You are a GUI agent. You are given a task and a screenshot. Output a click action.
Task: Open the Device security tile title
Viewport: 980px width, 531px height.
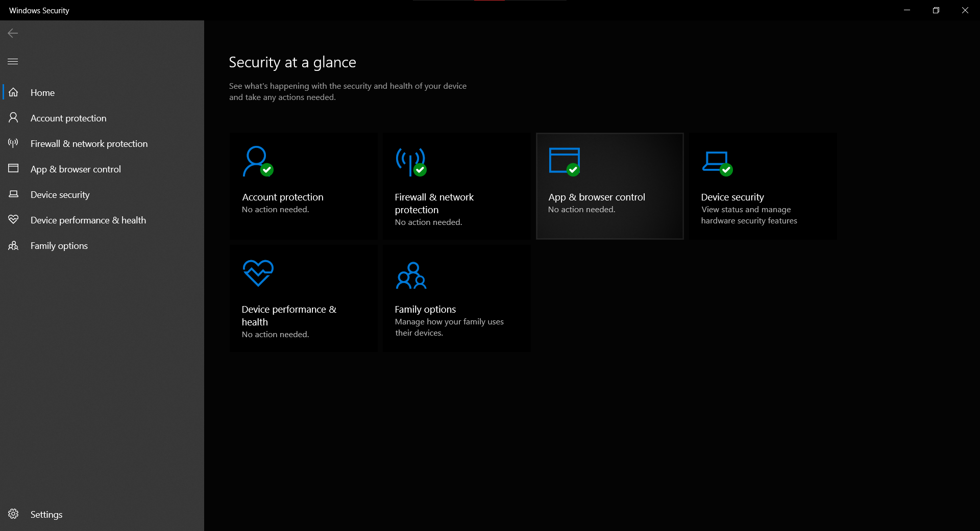732,197
